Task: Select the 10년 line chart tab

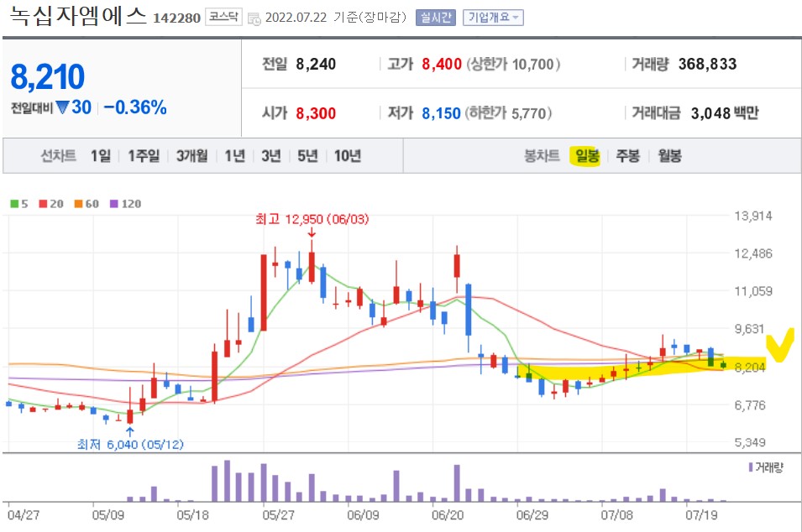Action: pyautogui.click(x=348, y=155)
